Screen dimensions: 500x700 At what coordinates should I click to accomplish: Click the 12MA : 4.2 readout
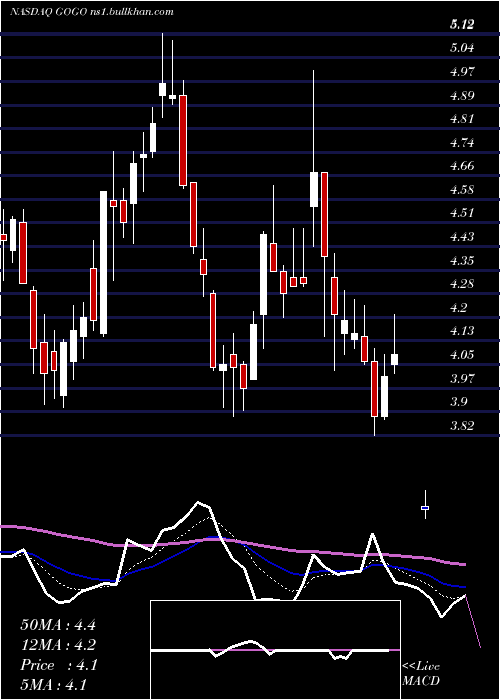58,645
